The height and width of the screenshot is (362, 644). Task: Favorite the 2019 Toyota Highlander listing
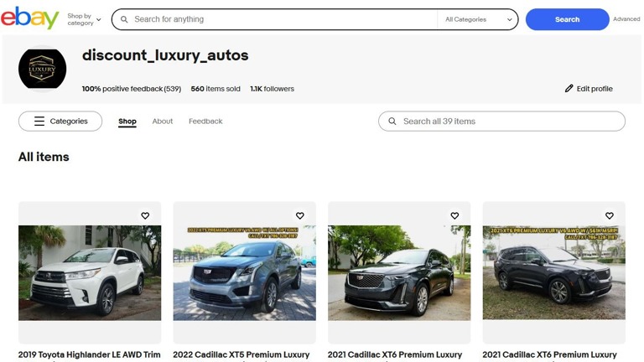pos(145,215)
